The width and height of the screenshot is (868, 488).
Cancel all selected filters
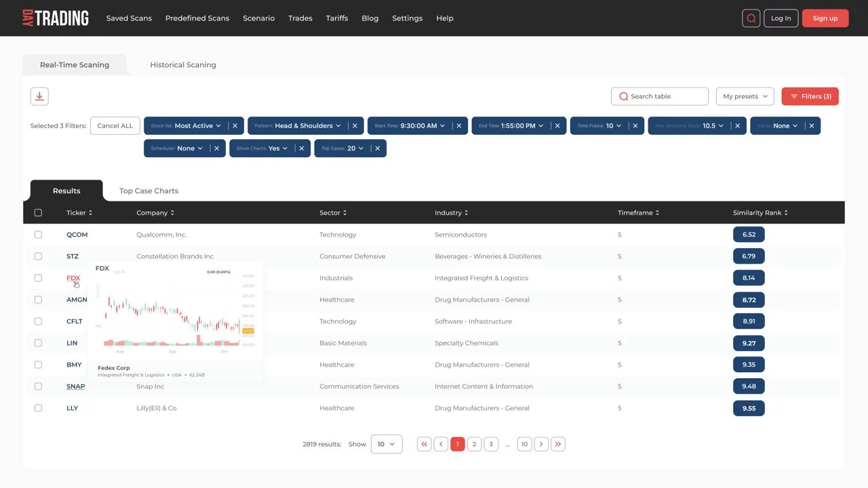point(115,126)
